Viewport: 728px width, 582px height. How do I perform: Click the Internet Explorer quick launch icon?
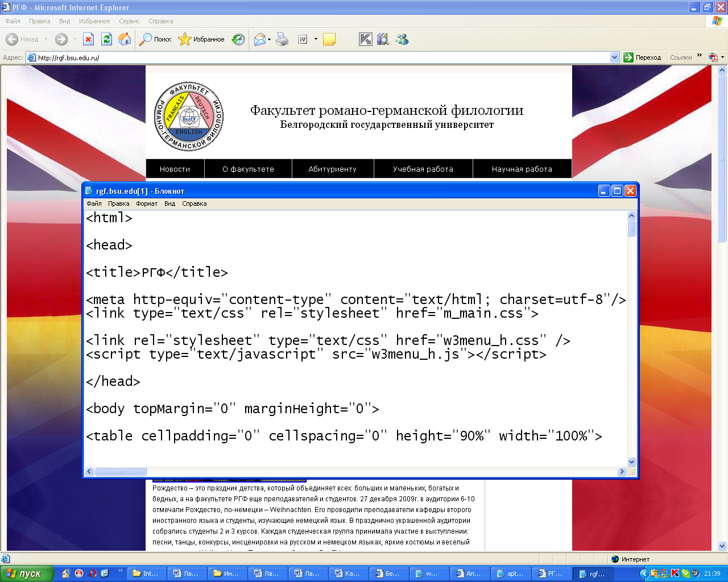tap(105, 573)
